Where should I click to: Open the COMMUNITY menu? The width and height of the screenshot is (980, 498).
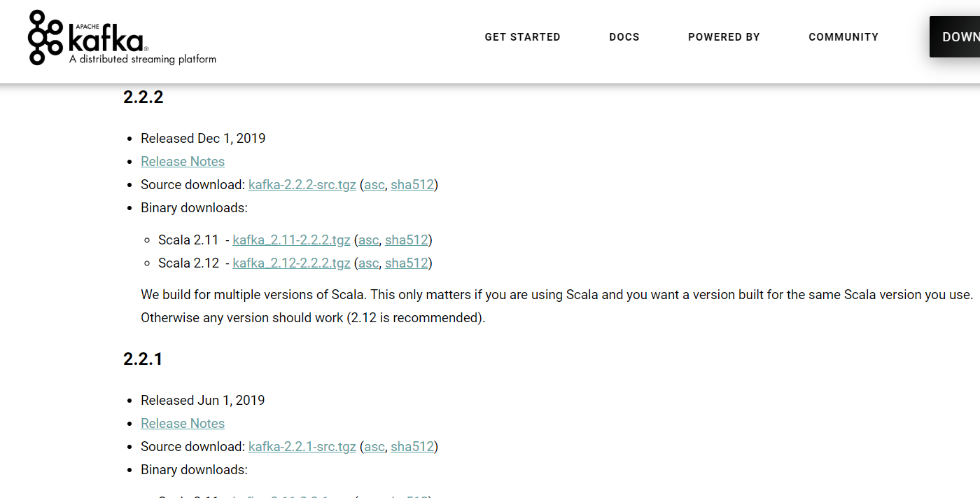click(x=843, y=37)
